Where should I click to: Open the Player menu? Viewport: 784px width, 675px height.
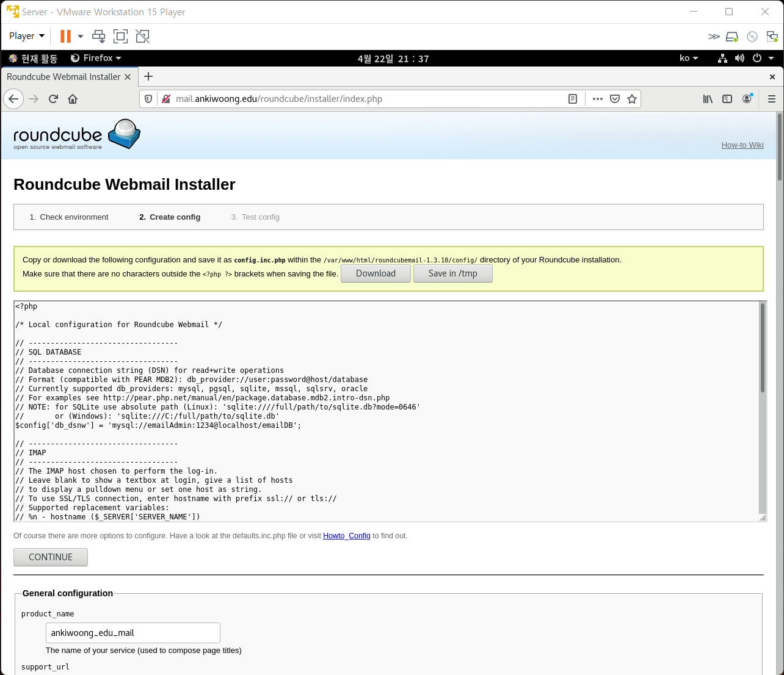click(27, 36)
